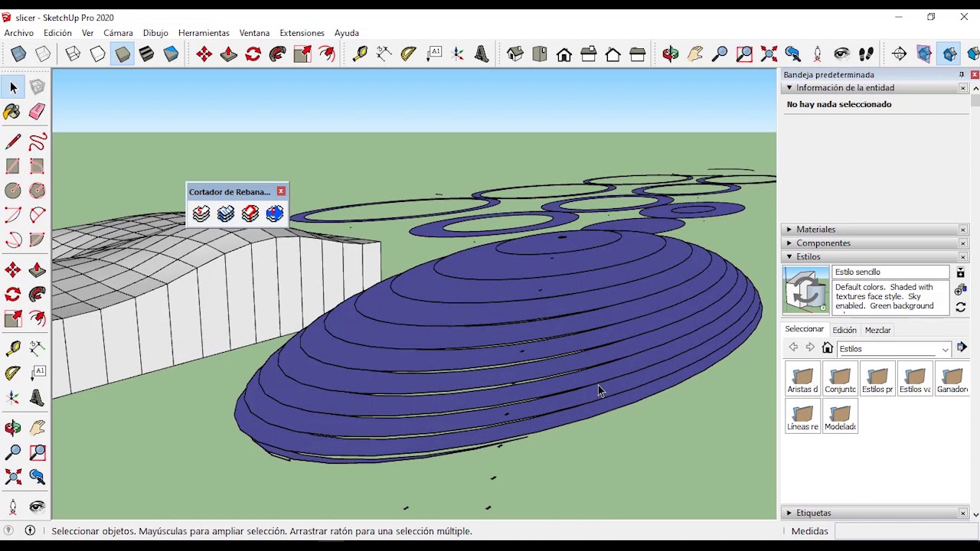Open the Extensiones menu
The width and height of the screenshot is (980, 551).
click(x=302, y=33)
